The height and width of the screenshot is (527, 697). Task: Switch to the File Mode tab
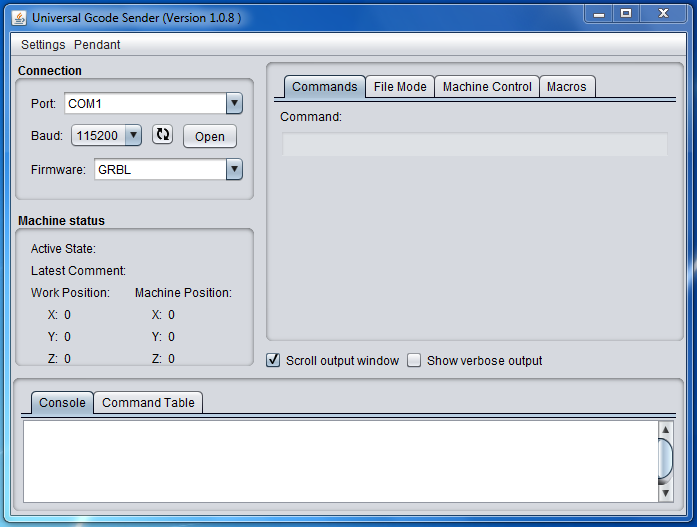[x=400, y=87]
